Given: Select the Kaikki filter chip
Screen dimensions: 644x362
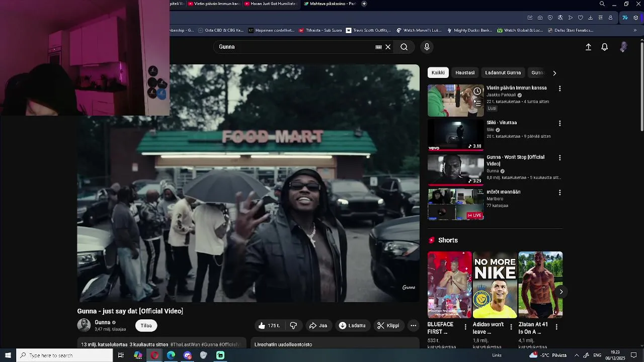Looking at the screenshot, I should click(x=438, y=73).
